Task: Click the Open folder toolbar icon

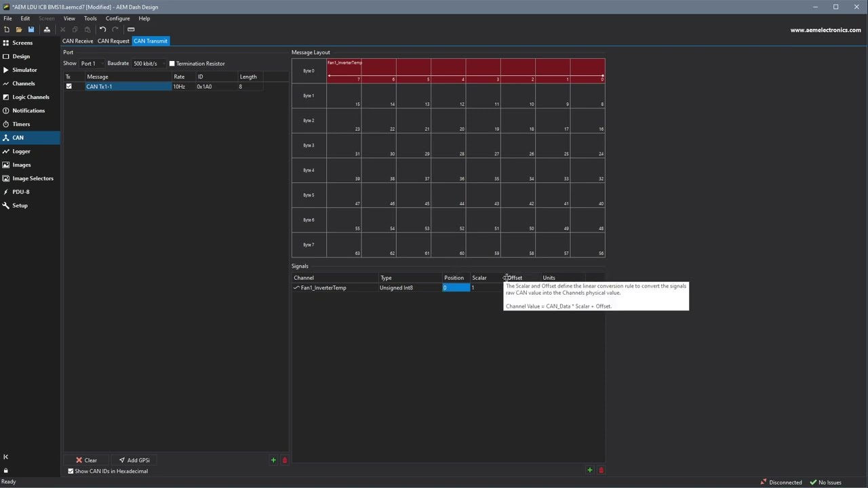Action: pyautogui.click(x=19, y=29)
